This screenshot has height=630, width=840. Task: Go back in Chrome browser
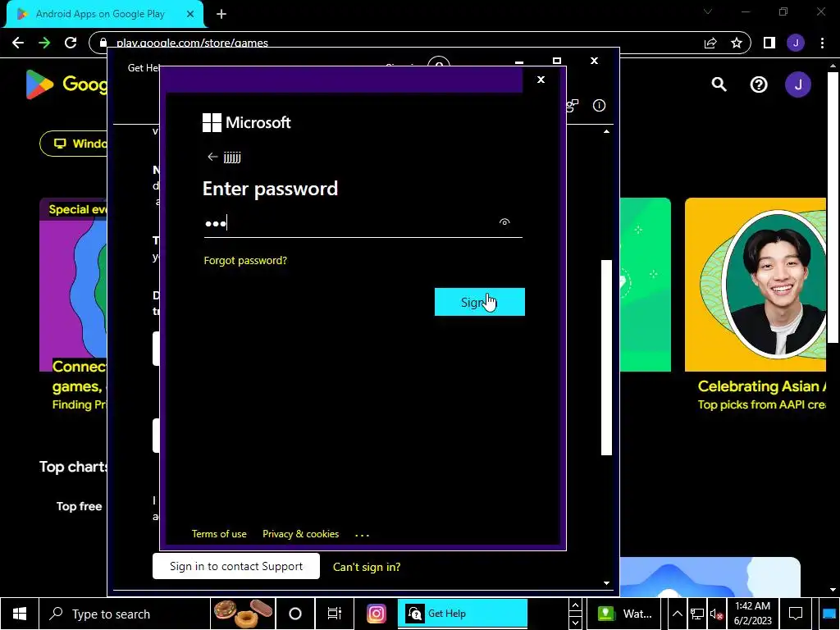(x=18, y=43)
